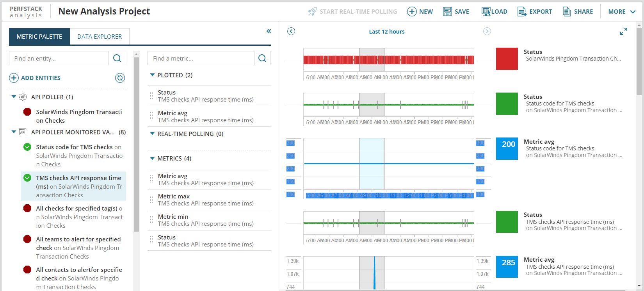The image size is (644, 291).
Task: Go to previous time range
Action: coord(291,31)
